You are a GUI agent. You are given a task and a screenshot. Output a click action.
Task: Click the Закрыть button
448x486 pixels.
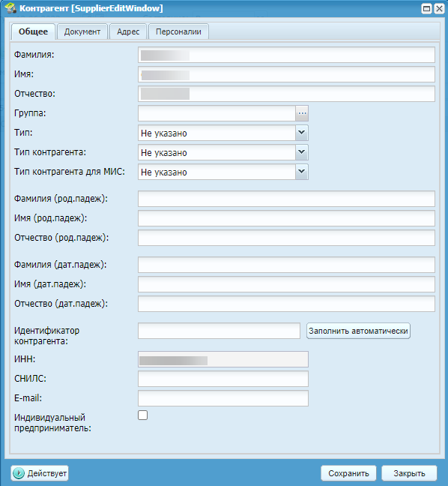(409, 473)
